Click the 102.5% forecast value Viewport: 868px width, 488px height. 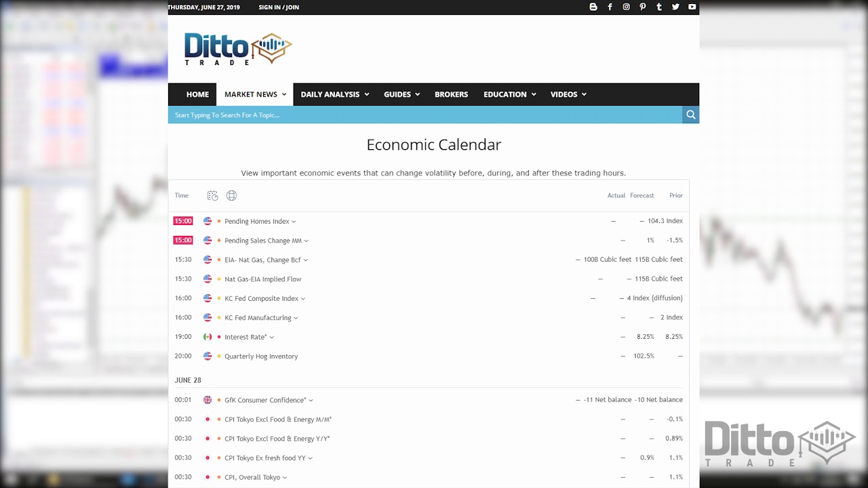pyautogui.click(x=644, y=356)
